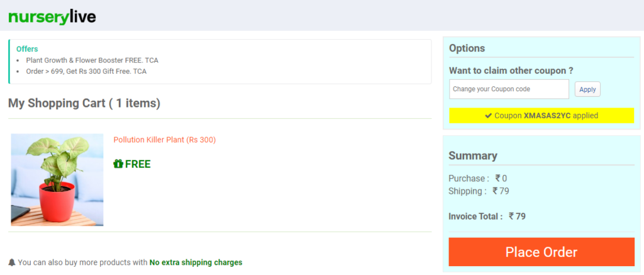Click the Options heading
644x275 pixels.
(x=467, y=48)
